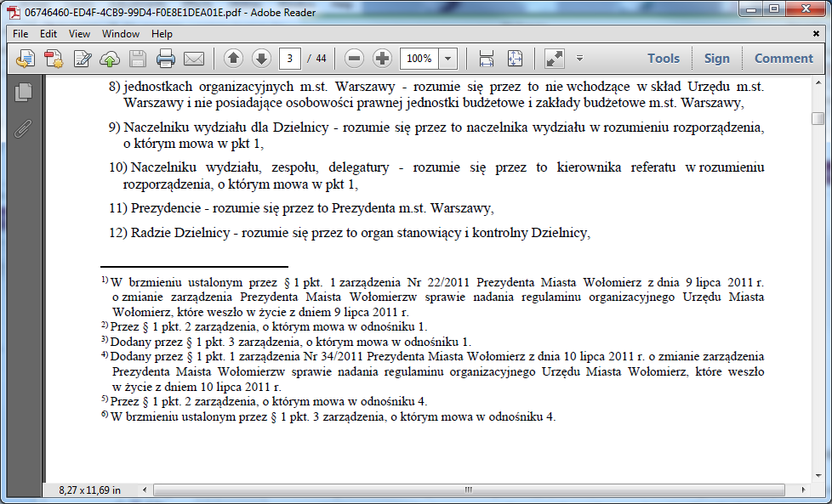Go to next page with down arrow
This screenshot has height=504, width=832.
click(261, 59)
